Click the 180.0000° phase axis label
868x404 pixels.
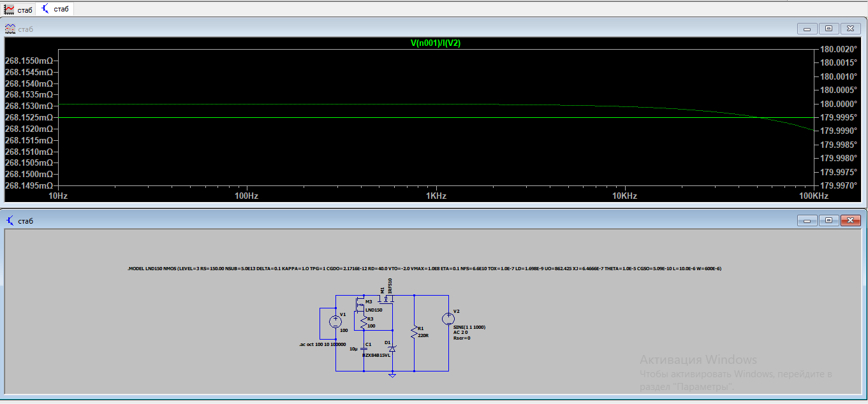(837, 104)
